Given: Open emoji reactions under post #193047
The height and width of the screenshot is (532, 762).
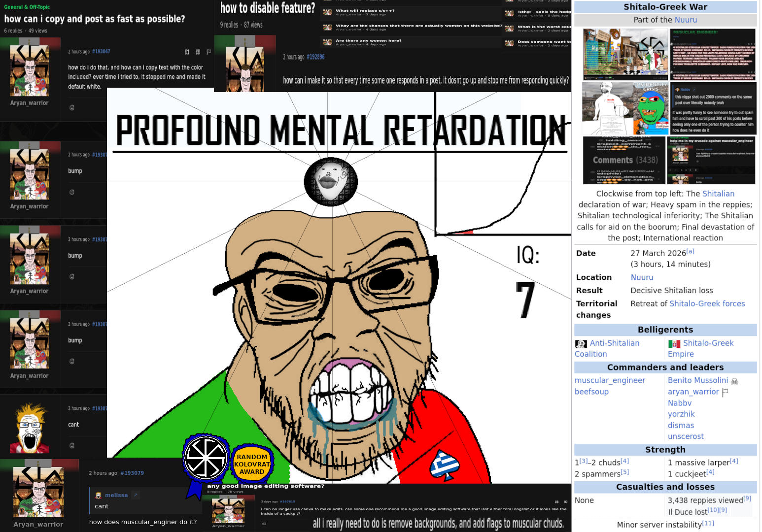Looking at the screenshot, I should tap(72, 107).
